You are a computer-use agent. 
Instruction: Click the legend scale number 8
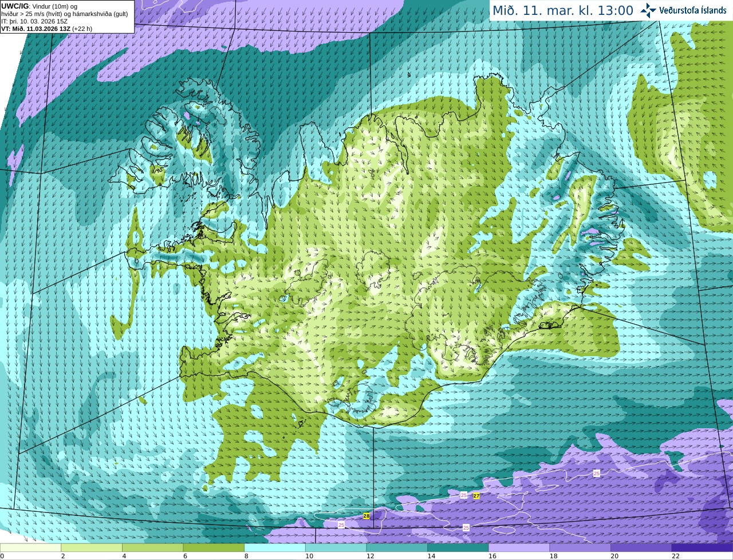(x=246, y=556)
